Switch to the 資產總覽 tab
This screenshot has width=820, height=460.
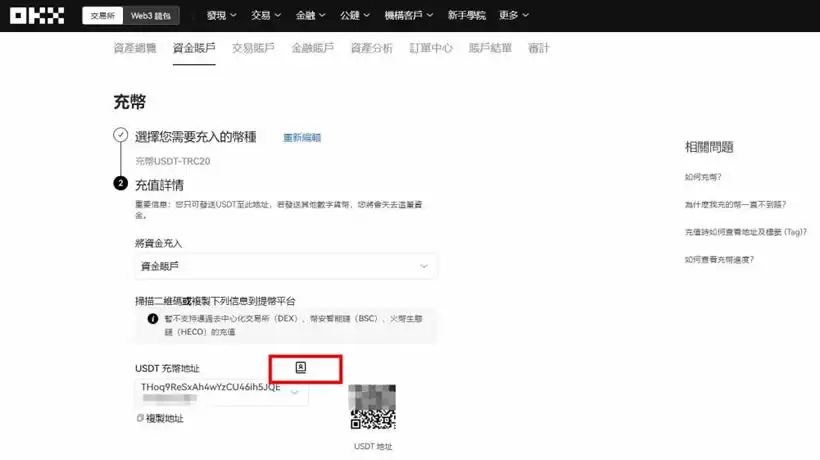click(135, 48)
